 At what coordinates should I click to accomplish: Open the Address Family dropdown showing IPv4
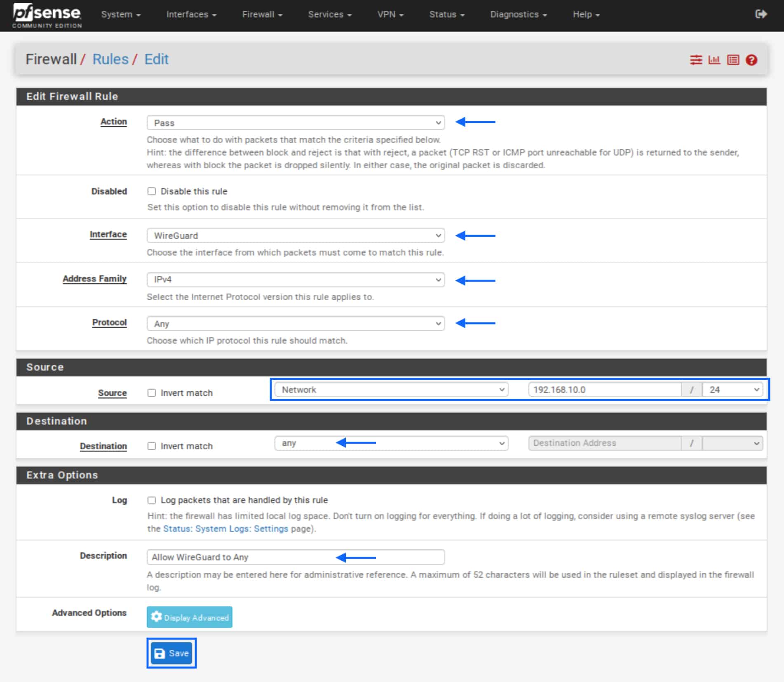tap(296, 280)
